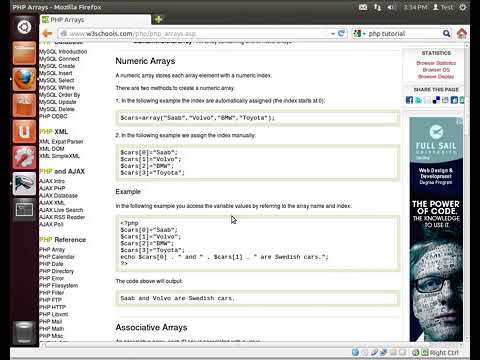Open the PHP ODBC link
480x360 pixels.
(x=53, y=116)
